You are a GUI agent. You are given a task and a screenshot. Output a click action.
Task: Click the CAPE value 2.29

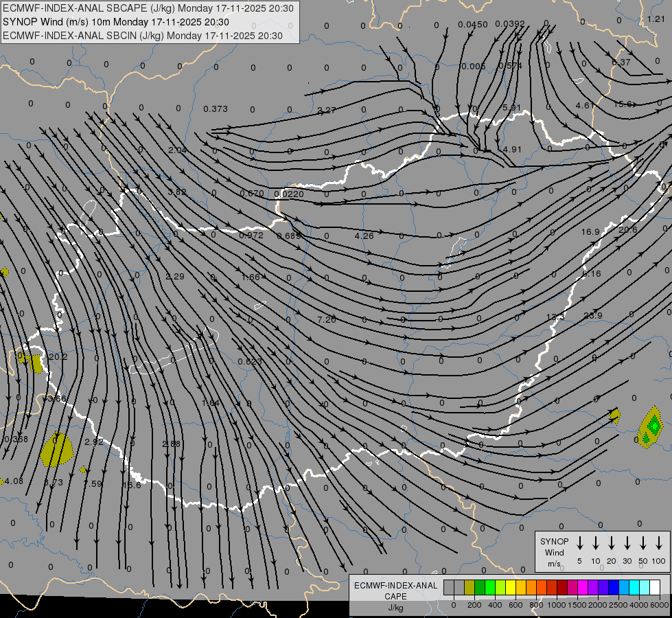click(175, 277)
